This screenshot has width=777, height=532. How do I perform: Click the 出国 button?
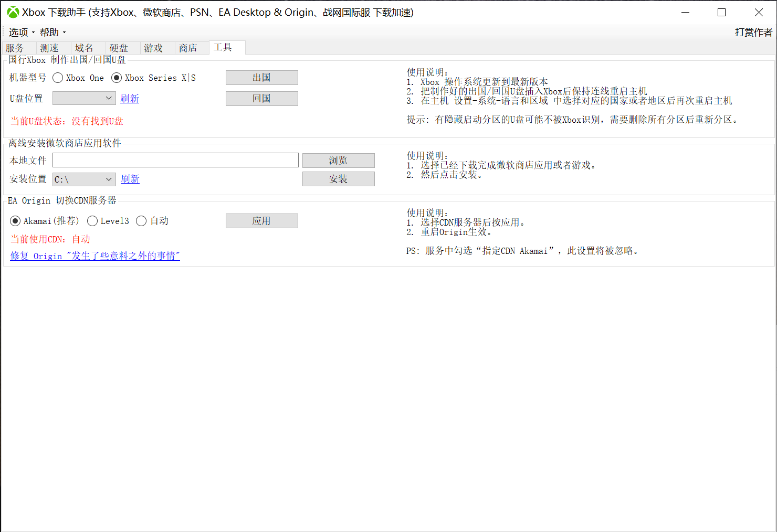pos(261,78)
